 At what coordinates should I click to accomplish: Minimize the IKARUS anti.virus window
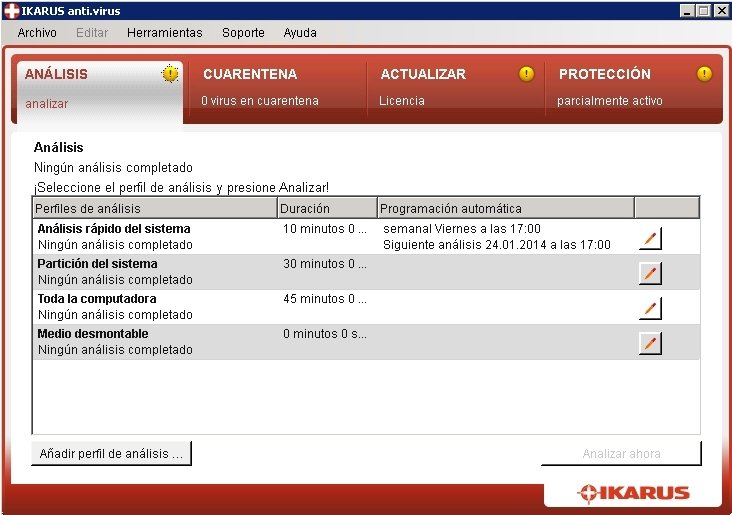[x=686, y=11]
